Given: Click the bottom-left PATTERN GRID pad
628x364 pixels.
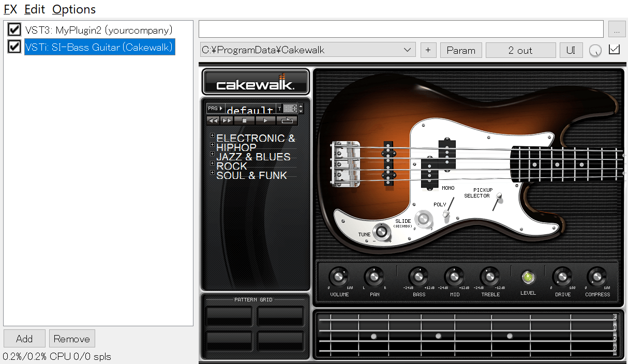Looking at the screenshot, I should tap(229, 341).
